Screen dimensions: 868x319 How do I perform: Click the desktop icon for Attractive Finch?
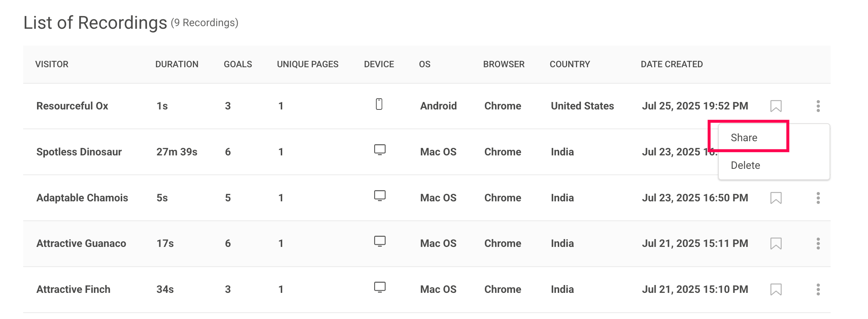(x=380, y=287)
